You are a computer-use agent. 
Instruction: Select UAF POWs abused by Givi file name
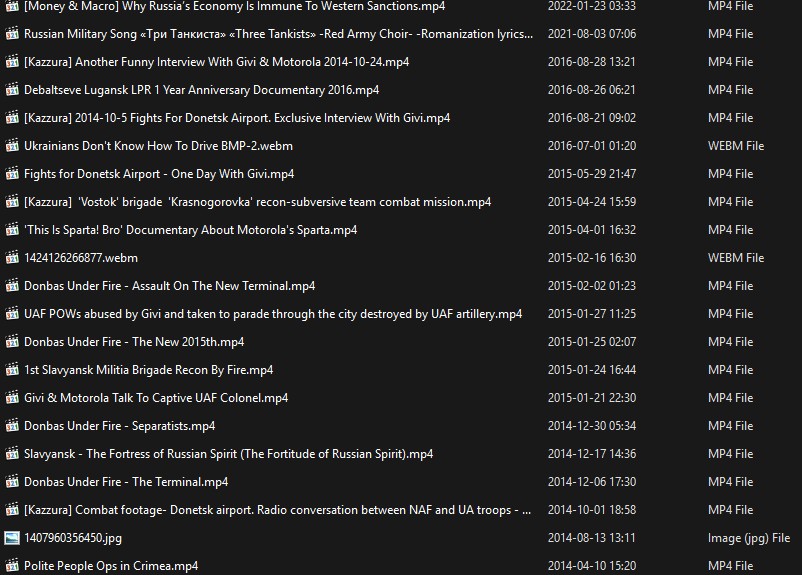pos(273,314)
